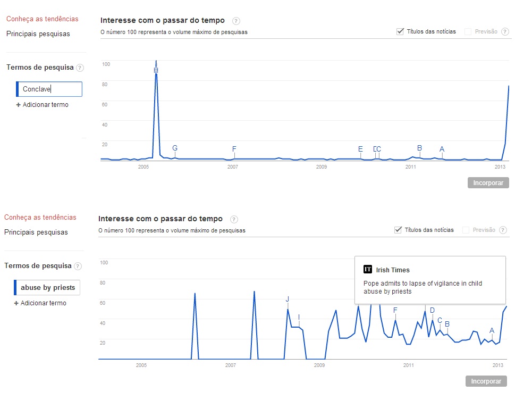Toggle 'Títulos das notícias' on the abuse by priests chart
The height and width of the screenshot is (400, 532).
point(398,230)
